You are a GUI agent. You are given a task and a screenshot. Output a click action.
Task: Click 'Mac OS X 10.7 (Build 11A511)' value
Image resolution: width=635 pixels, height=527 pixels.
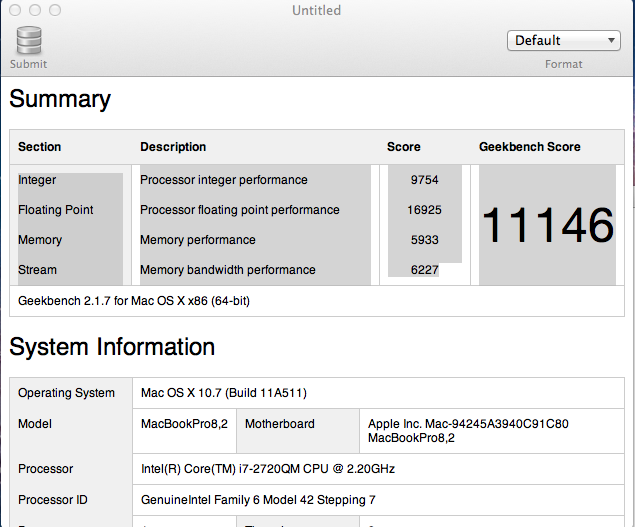coord(224,393)
